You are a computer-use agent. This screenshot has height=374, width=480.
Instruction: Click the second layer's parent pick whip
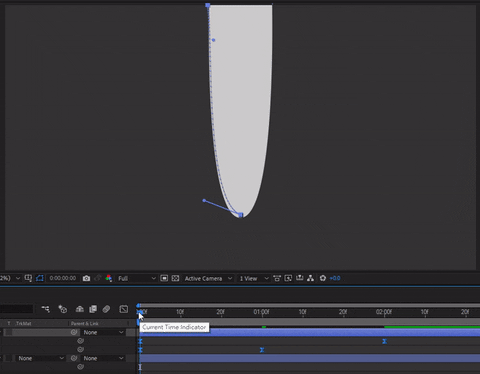[x=74, y=358]
